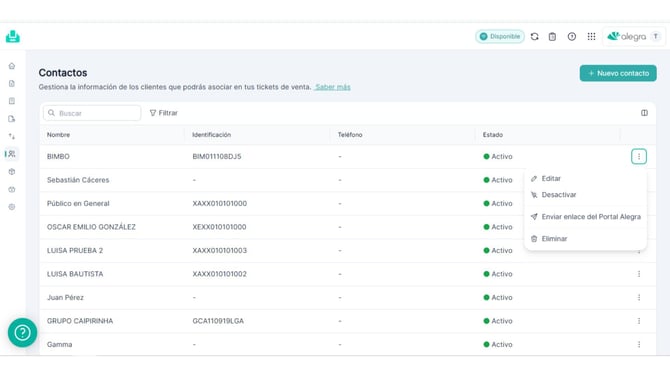Click the Teléfono column header
670x376 pixels.
point(350,135)
